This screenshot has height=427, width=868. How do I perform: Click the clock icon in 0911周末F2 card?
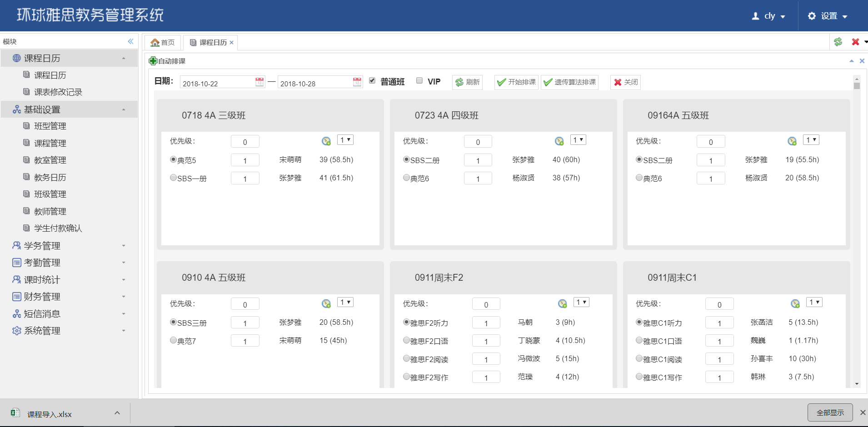(562, 304)
